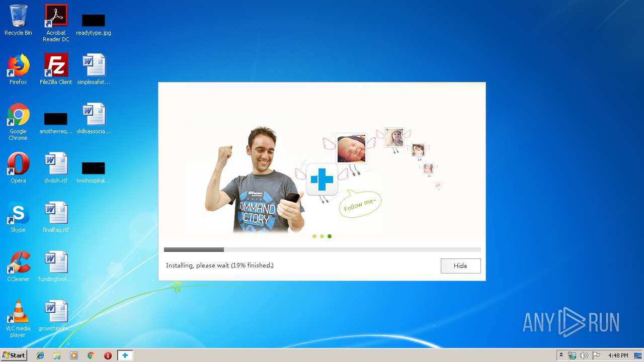The image size is (644, 362).
Task: Click the sleeping baby photo thumbnail
Action: (x=351, y=148)
